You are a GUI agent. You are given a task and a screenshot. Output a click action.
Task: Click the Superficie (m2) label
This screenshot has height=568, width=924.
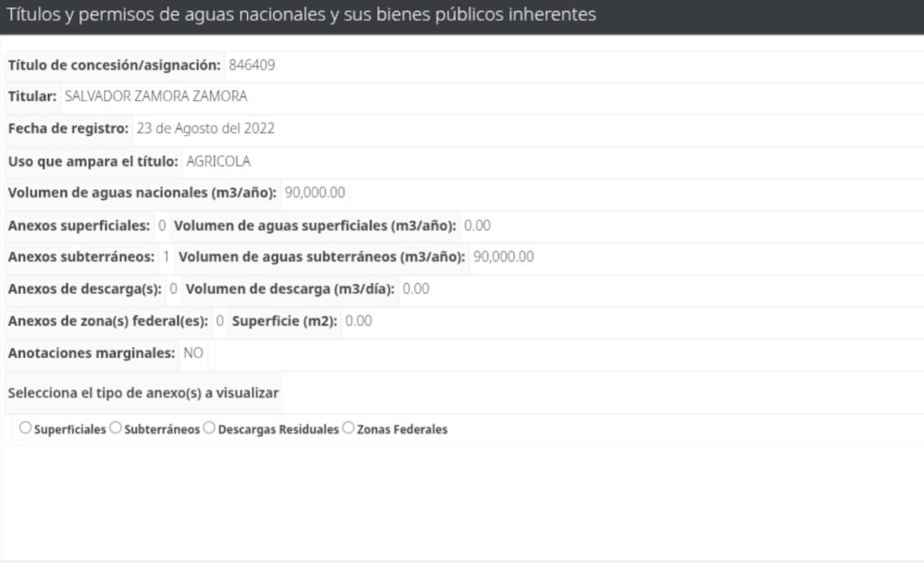tap(284, 321)
